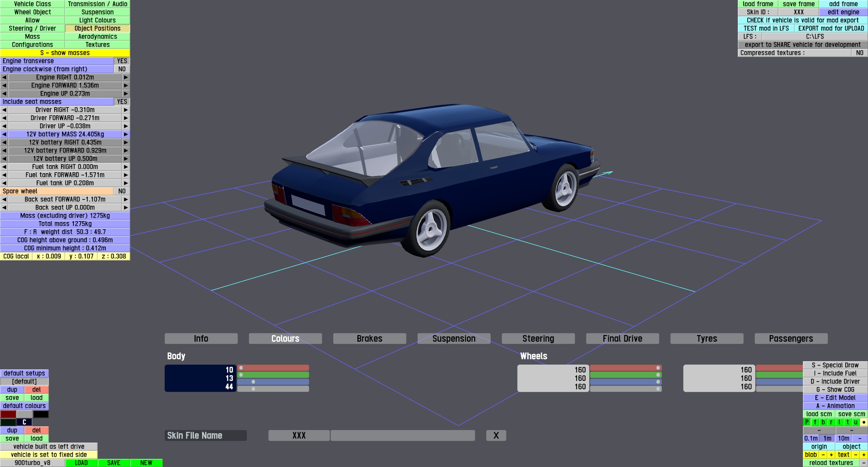868x467 pixels.
Task: Expand Driver RIGHT value with right arrow
Action: coord(126,110)
